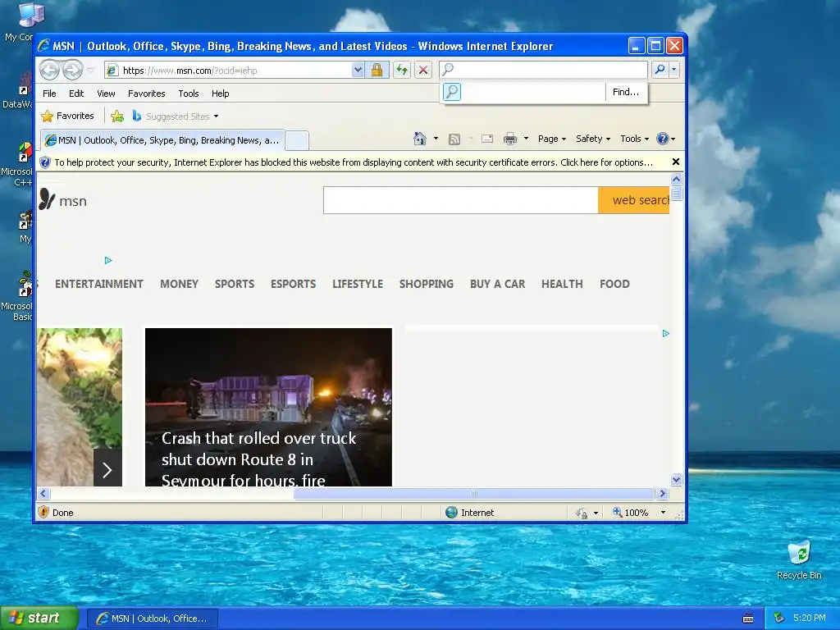Viewport: 840px width, 630px height.
Task: Click the status bar shield warning icon
Action: tap(44, 512)
